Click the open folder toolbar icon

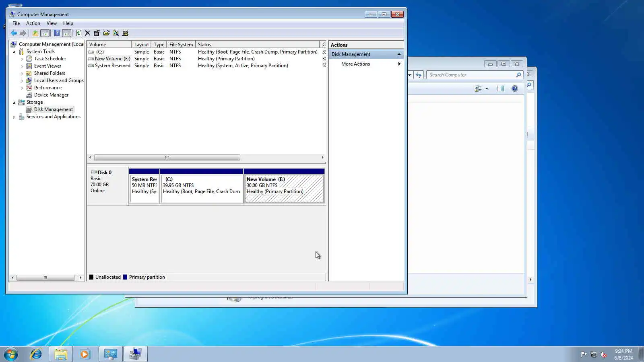106,33
